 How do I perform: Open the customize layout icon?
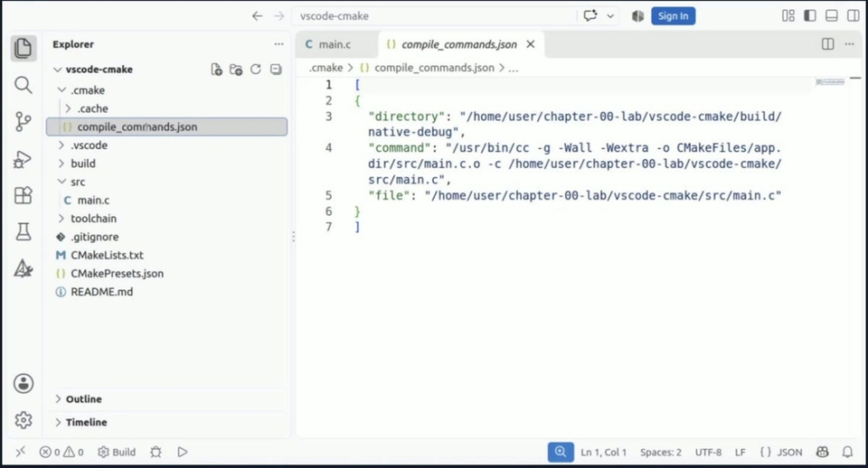[x=788, y=16]
